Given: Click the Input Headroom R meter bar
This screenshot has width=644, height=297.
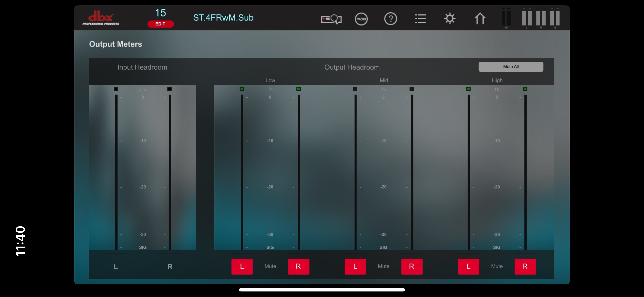Looking at the screenshot, I should tap(170, 172).
